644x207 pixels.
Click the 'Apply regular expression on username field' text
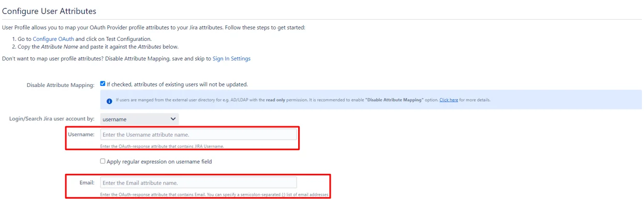[159, 161]
